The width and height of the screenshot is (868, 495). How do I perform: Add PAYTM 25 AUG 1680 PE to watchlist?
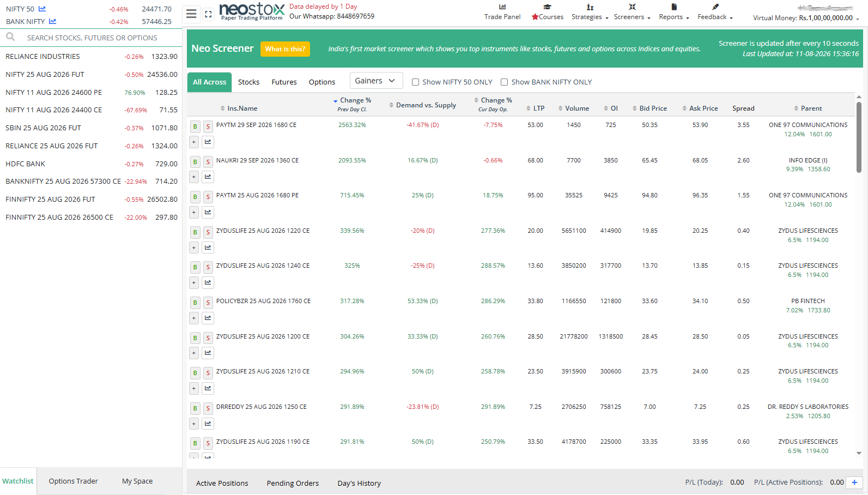click(x=194, y=213)
